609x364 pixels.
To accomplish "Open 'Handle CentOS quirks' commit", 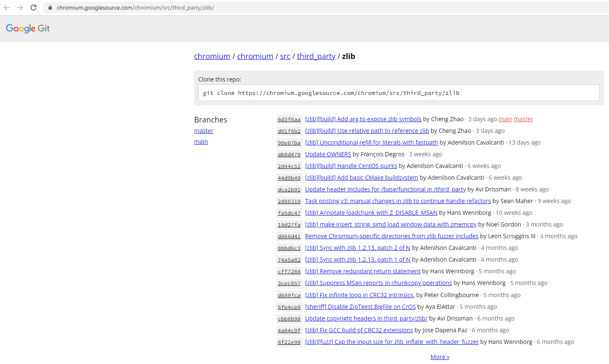I will tap(351, 166).
